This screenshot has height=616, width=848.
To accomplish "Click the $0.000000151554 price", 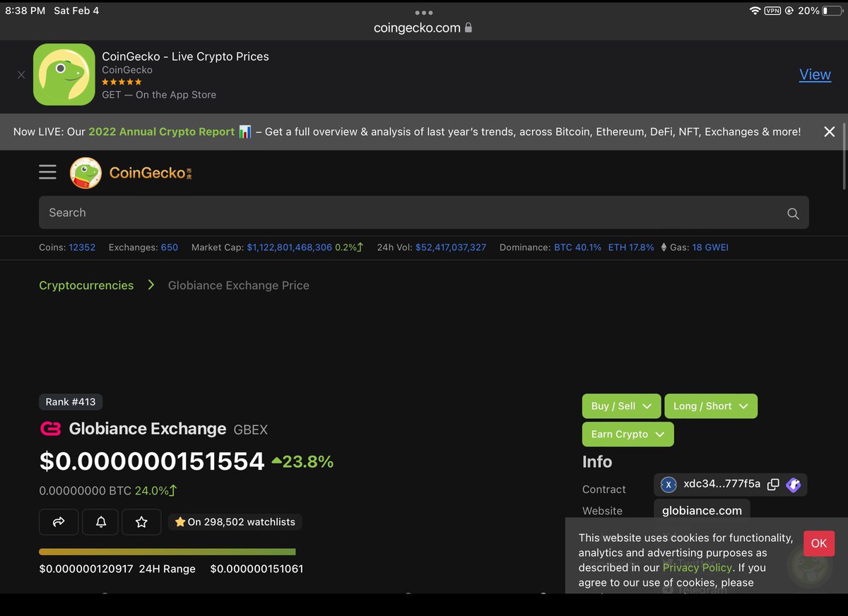I will tap(152, 461).
